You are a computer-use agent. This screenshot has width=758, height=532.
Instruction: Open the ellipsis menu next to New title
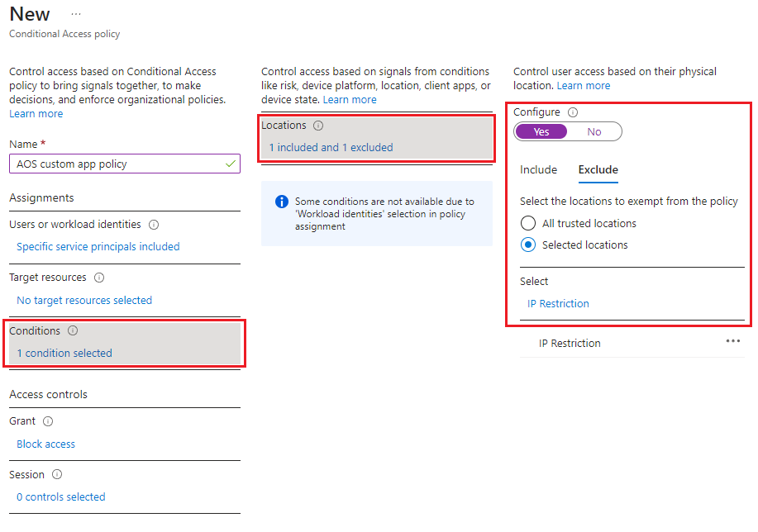[75, 13]
